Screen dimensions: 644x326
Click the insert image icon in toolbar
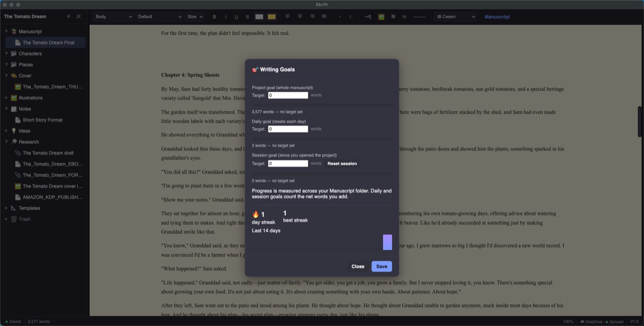[x=381, y=17]
